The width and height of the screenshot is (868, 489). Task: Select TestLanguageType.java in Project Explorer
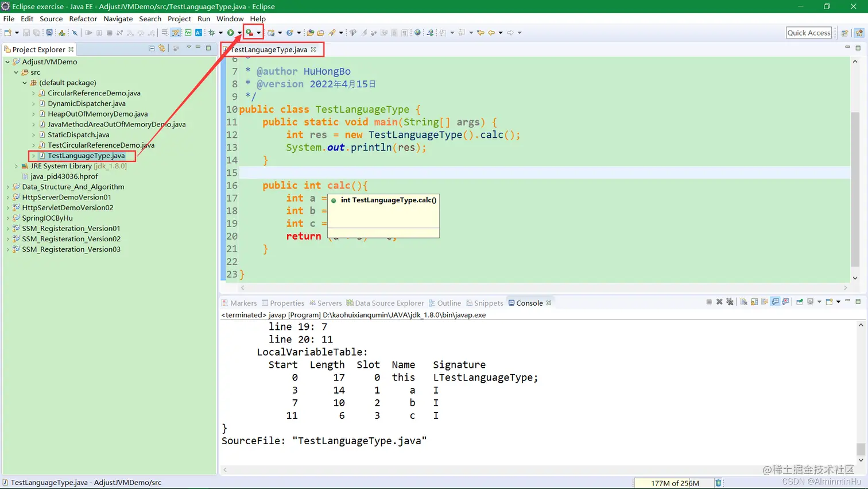click(x=86, y=155)
